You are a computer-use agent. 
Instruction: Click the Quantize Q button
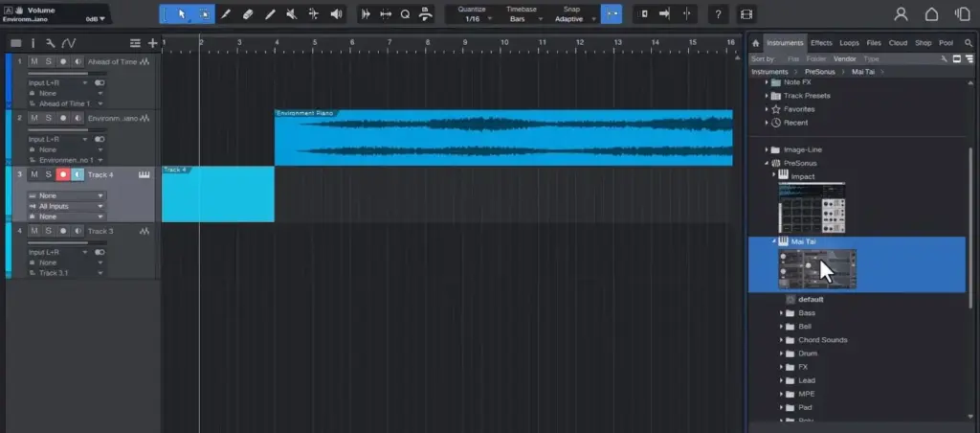pos(405,13)
